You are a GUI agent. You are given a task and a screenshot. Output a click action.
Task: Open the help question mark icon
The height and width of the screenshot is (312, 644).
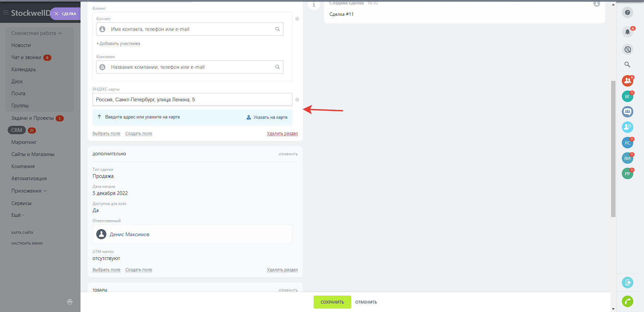627,13
